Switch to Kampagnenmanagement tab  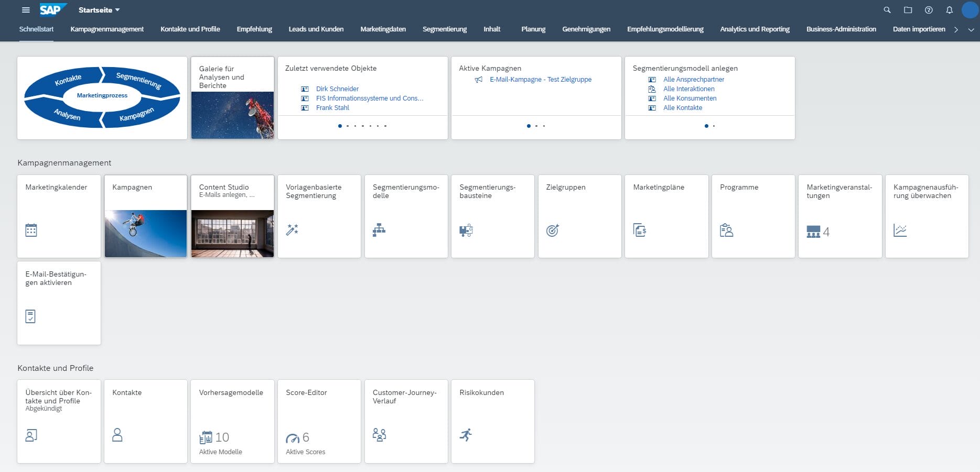coord(107,29)
